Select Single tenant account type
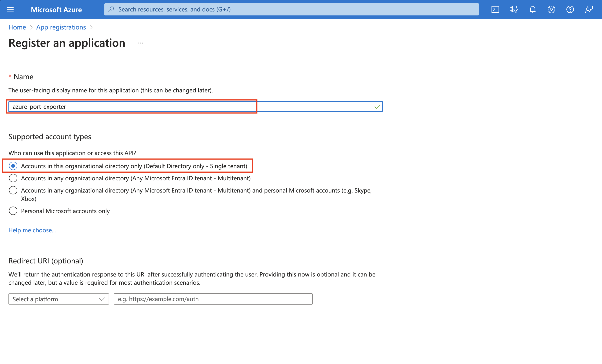602x364 pixels. point(13,166)
